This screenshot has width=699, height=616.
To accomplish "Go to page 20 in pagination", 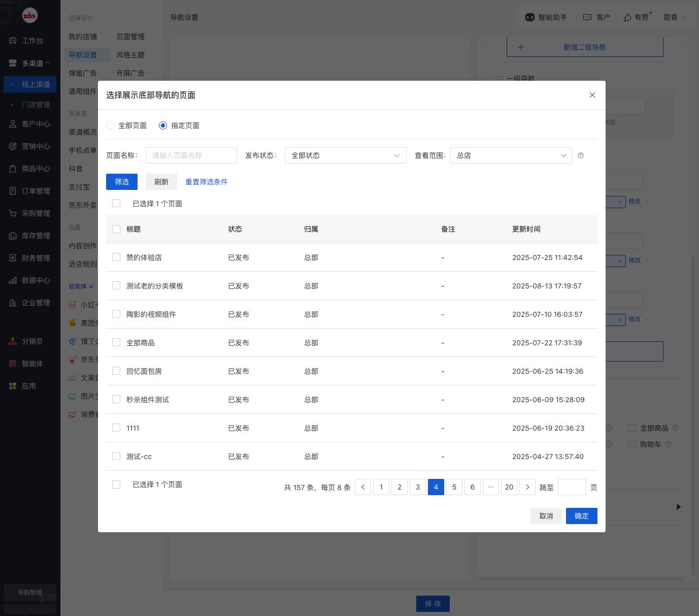I will pos(509,487).
